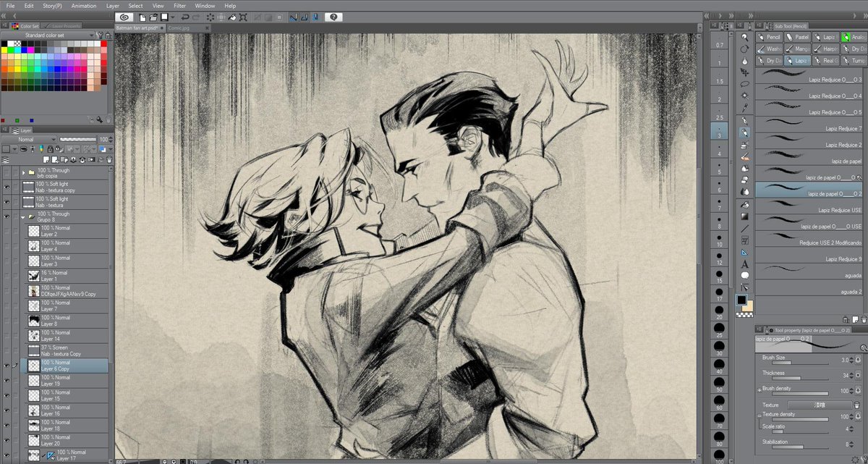
Task: Select the Move/Rotate view tool
Action: click(x=744, y=48)
